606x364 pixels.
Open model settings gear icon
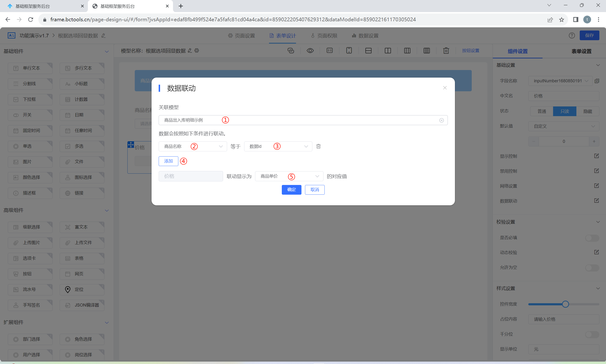click(x=197, y=51)
